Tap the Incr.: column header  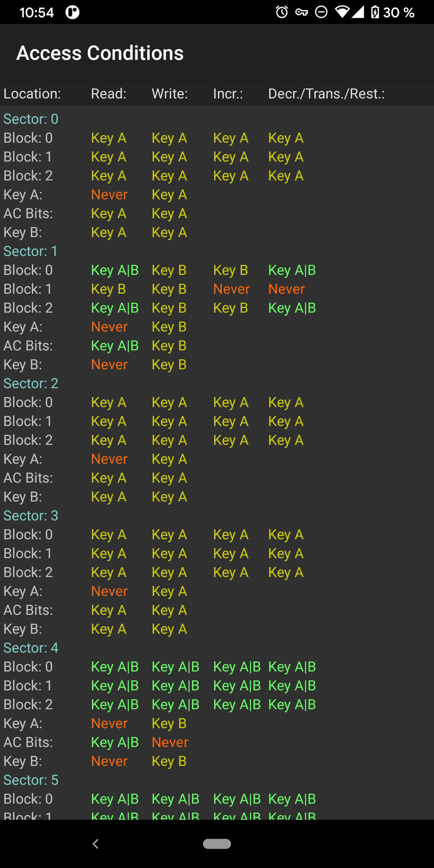[x=228, y=94]
